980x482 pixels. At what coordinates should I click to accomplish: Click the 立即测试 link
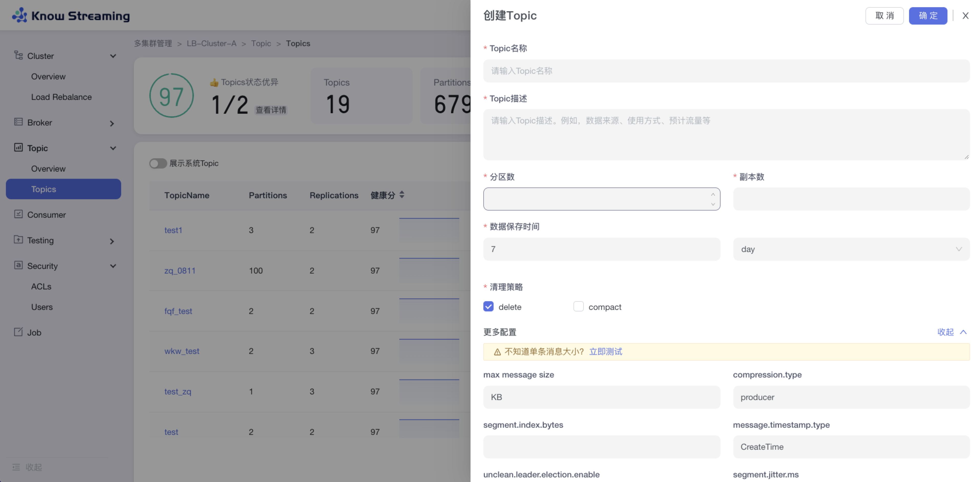click(605, 352)
